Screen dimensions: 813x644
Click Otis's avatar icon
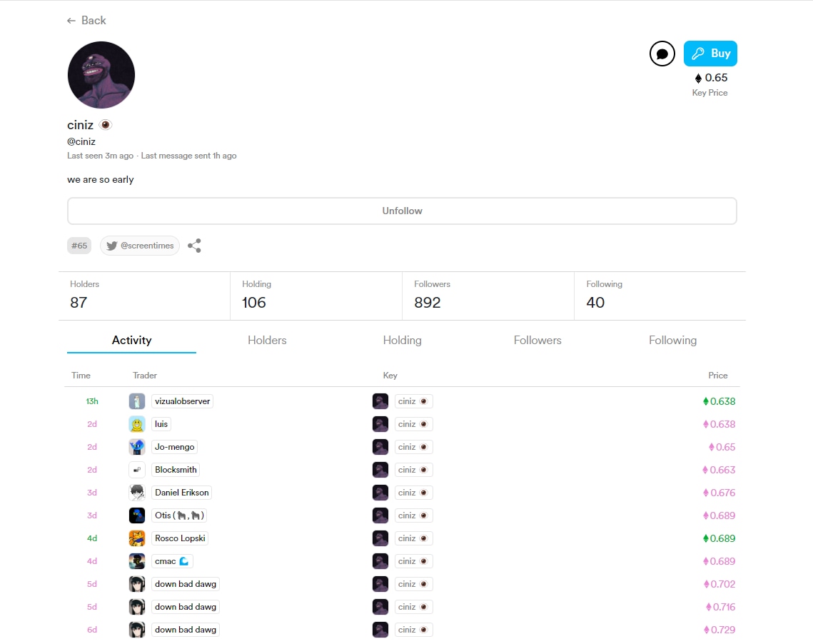137,515
